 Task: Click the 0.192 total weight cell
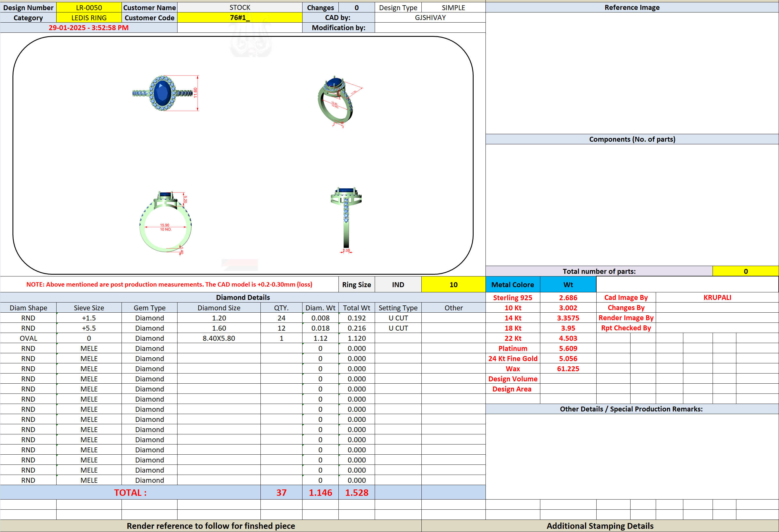pyautogui.click(x=357, y=318)
